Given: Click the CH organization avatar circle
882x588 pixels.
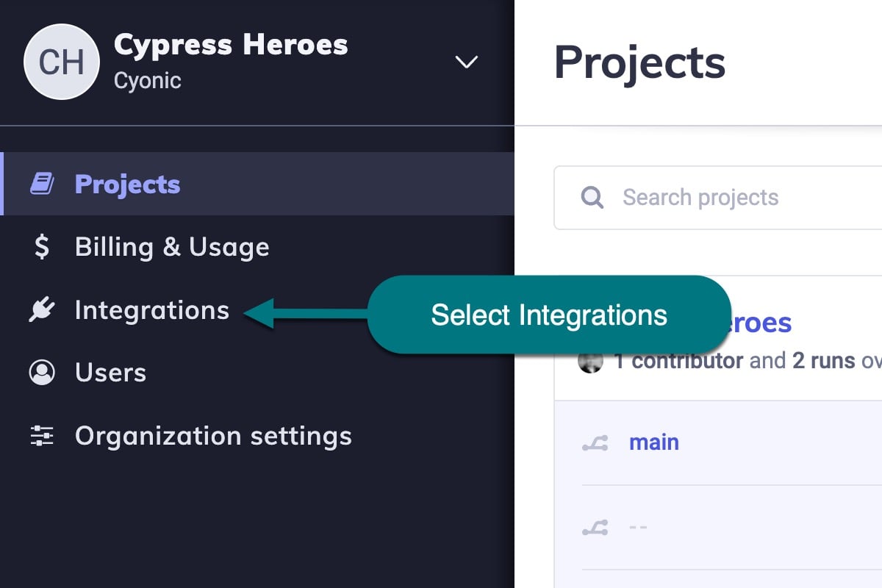Looking at the screenshot, I should coord(62,62).
